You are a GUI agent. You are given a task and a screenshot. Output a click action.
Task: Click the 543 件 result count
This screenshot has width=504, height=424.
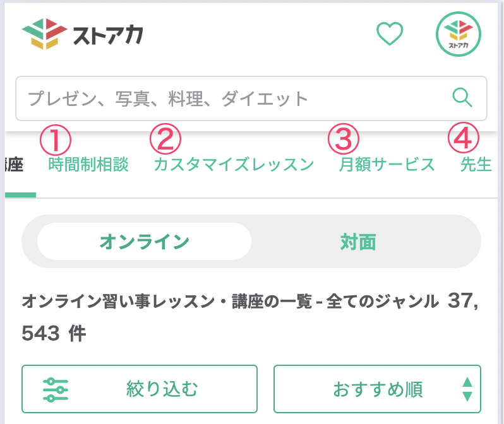click(x=54, y=333)
